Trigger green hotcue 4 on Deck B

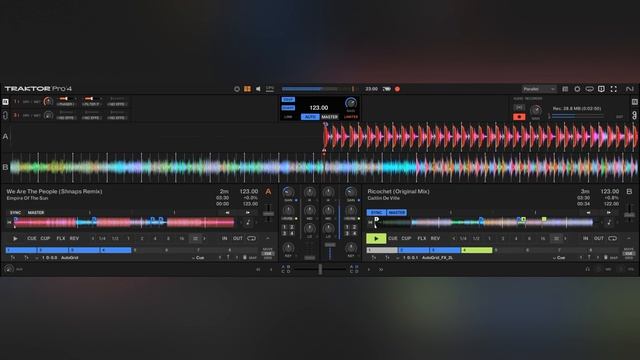(x=477, y=250)
